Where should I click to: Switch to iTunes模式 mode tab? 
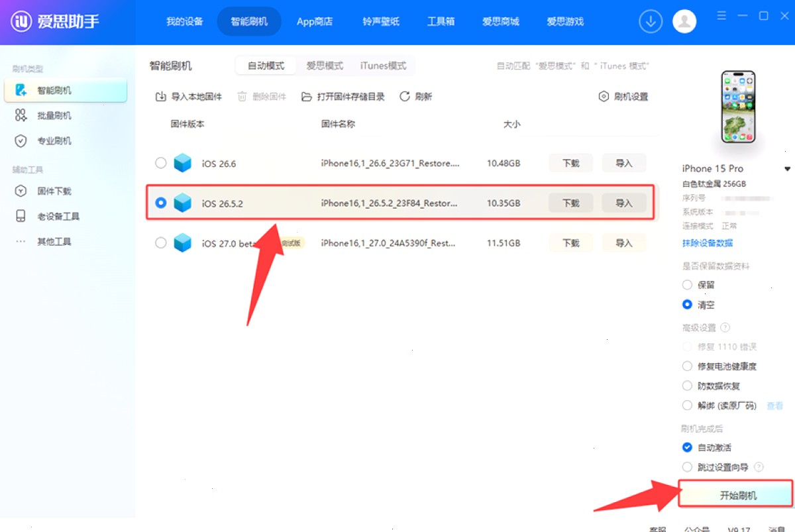pyautogui.click(x=384, y=66)
